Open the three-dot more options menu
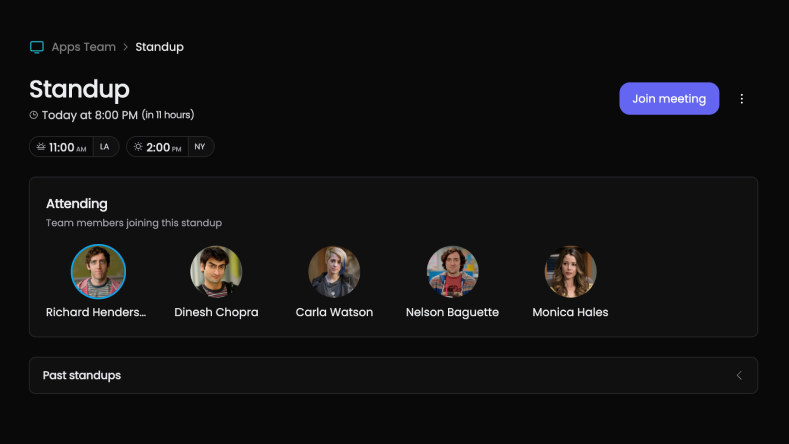 [x=741, y=99]
